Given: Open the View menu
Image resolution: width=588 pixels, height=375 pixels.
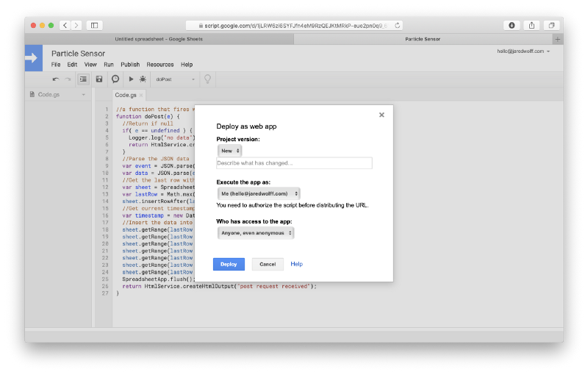Looking at the screenshot, I should coord(90,65).
